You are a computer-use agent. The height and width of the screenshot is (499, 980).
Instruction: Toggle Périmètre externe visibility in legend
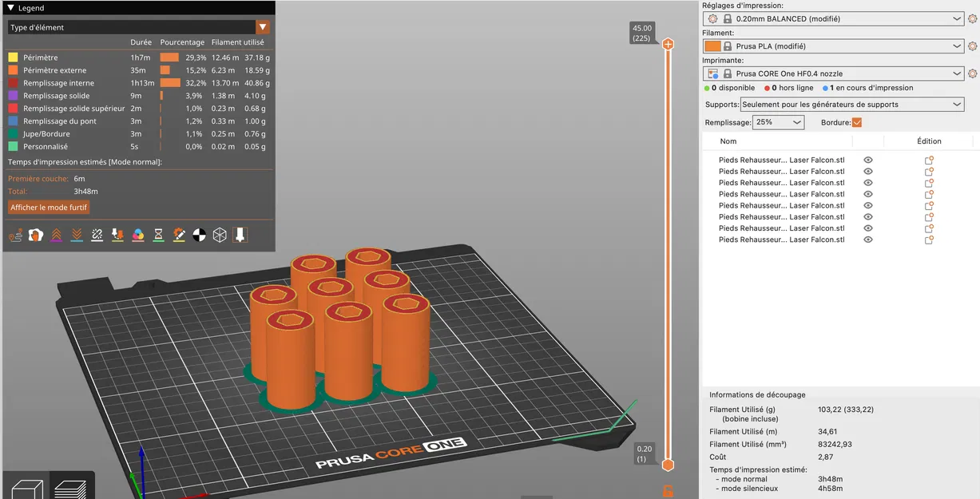[x=139, y=70]
